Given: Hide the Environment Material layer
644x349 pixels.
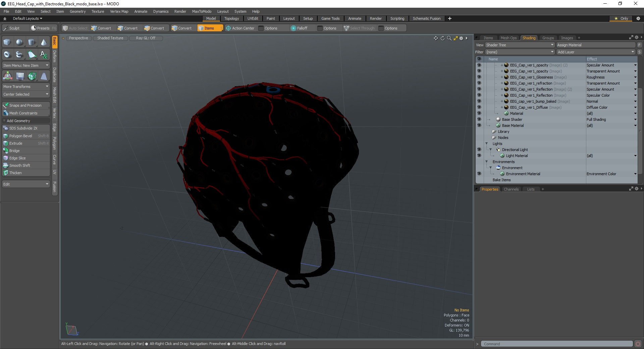Looking at the screenshot, I should 479,174.
